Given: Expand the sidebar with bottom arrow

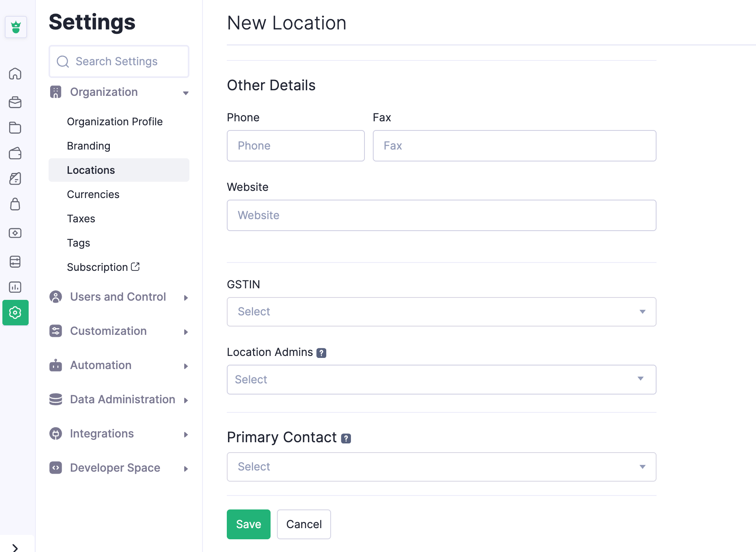Looking at the screenshot, I should click(x=15, y=548).
